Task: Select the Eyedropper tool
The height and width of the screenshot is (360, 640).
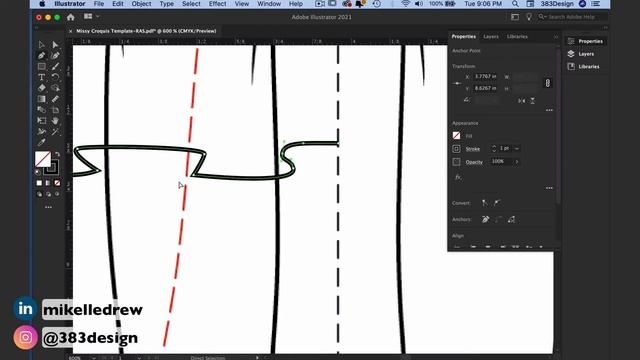Action: pyautogui.click(x=42, y=142)
